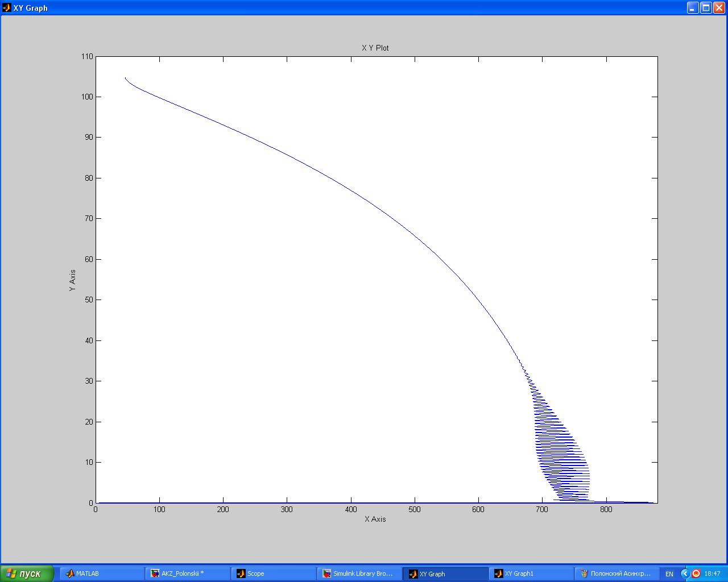
Task: Click red circular tray icon
Action: tap(696, 574)
